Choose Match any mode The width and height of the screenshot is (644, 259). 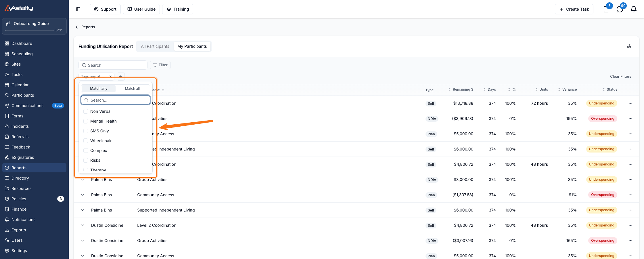tap(99, 89)
